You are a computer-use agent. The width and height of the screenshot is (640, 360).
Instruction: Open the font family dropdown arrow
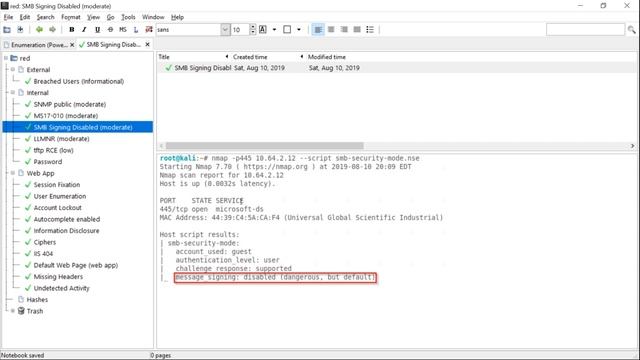tap(225, 29)
